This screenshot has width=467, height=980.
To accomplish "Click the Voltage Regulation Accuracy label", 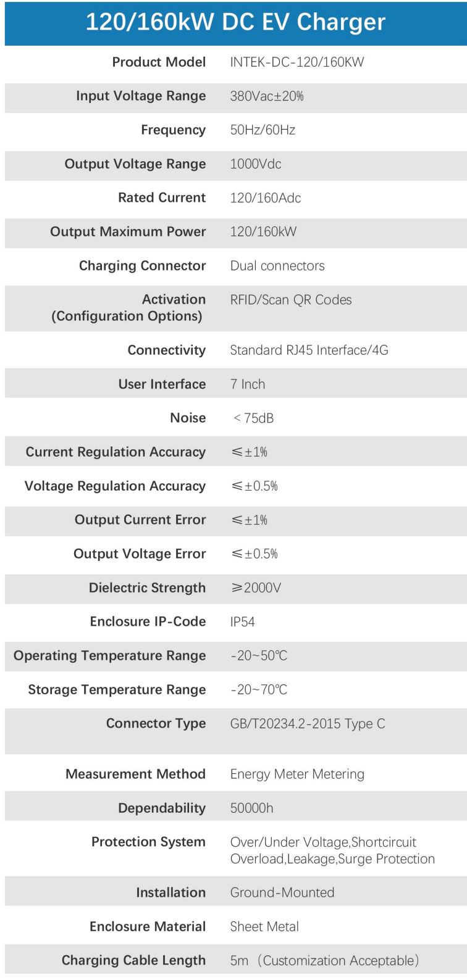I will (x=115, y=486).
